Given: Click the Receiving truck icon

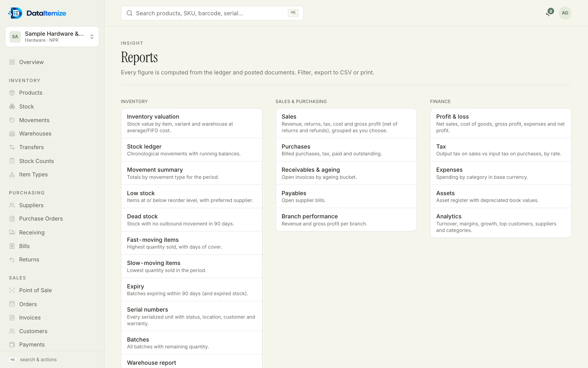Looking at the screenshot, I should 12,233.
